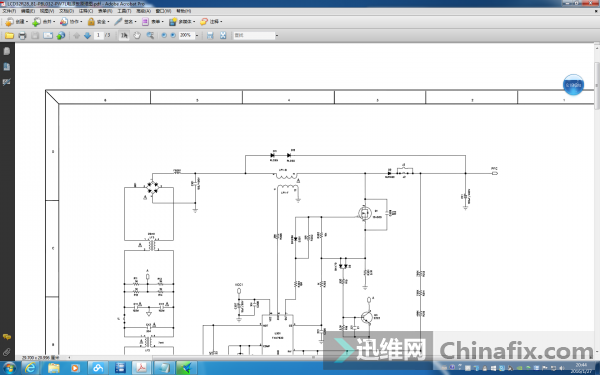Click the Open file folder icon

click(x=9, y=36)
